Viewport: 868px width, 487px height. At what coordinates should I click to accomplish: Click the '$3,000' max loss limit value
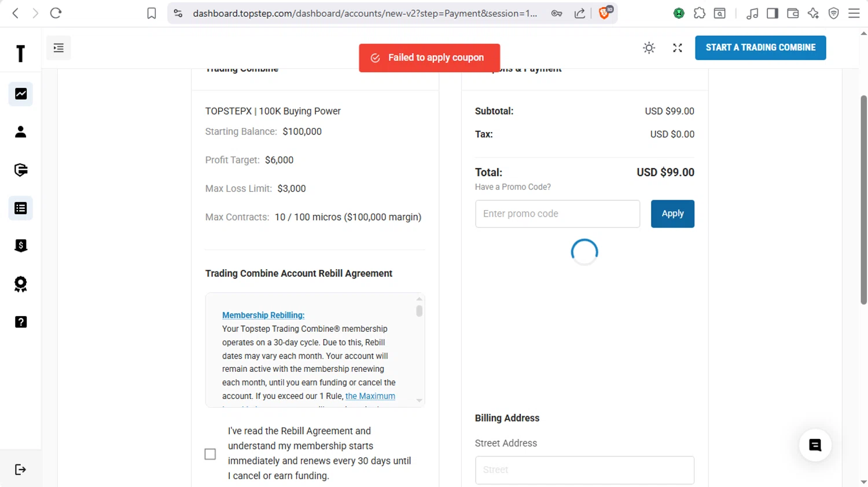pyautogui.click(x=291, y=188)
